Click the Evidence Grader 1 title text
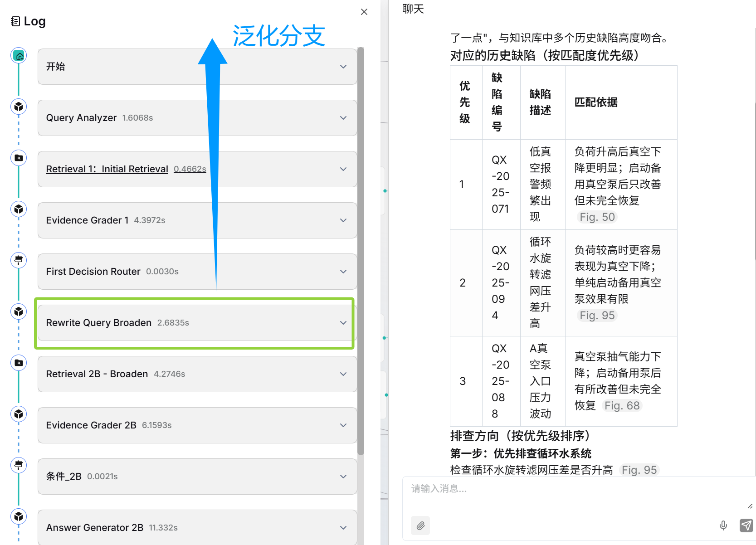This screenshot has width=756, height=545. [87, 220]
